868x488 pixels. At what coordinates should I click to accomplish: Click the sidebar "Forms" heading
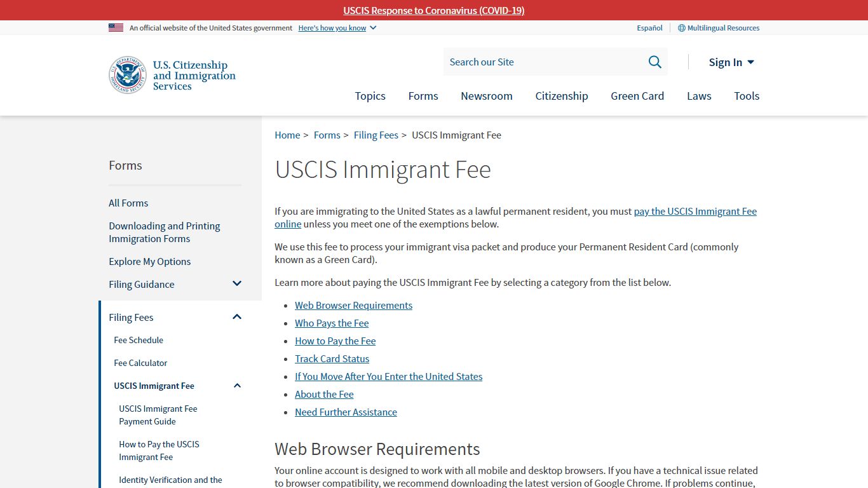[x=125, y=165]
